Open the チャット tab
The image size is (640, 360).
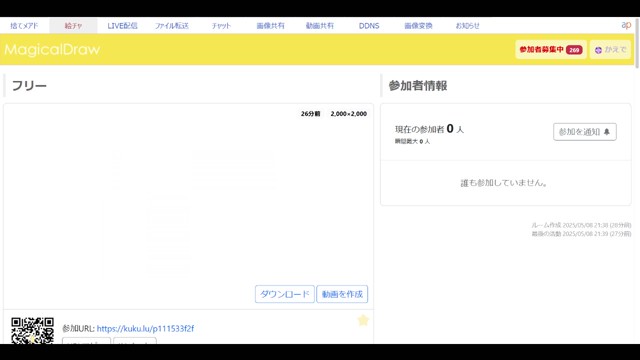221,26
